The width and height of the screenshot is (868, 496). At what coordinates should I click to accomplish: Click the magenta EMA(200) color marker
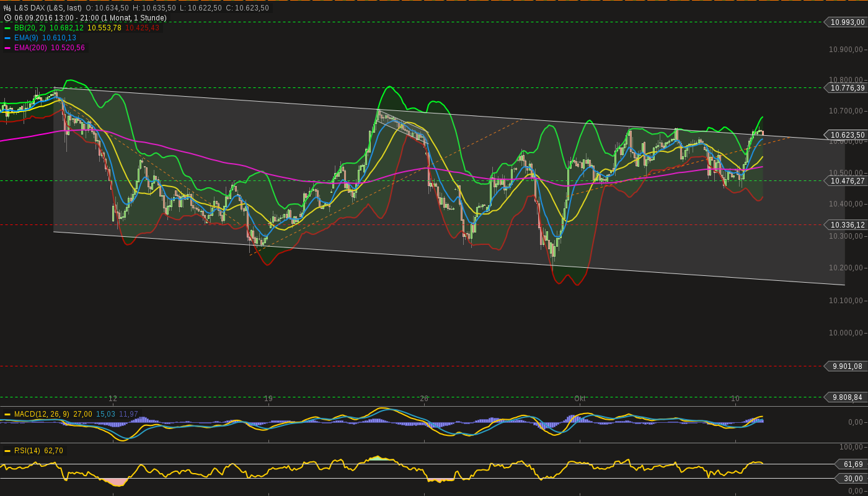(x=7, y=48)
